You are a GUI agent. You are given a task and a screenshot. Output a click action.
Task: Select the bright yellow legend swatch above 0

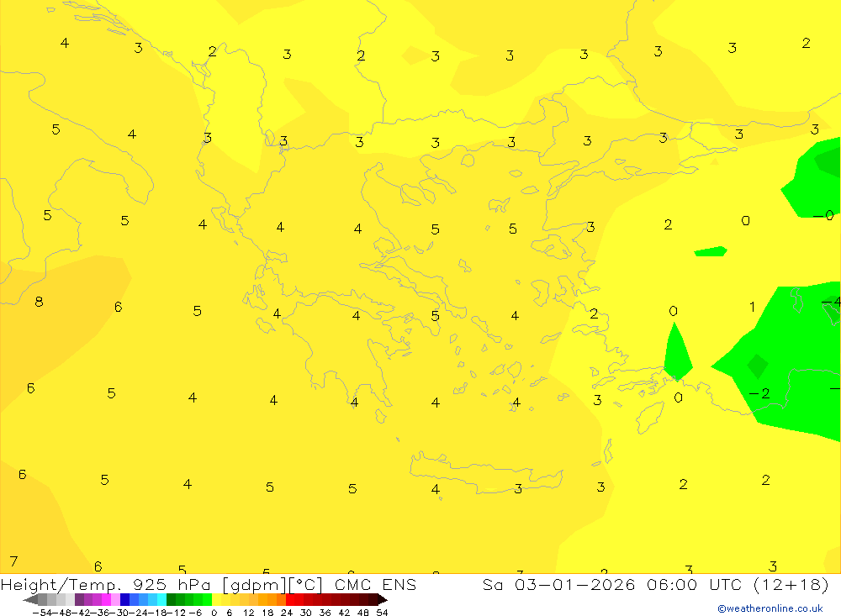coord(217,599)
